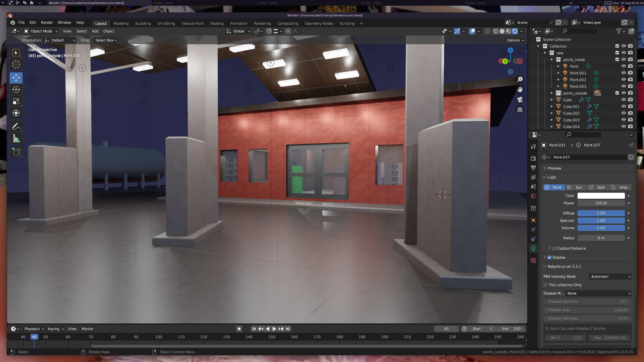Screen dimensions: 644x362
Task: Select the Scale tool in the toolbar
Action: (16, 101)
